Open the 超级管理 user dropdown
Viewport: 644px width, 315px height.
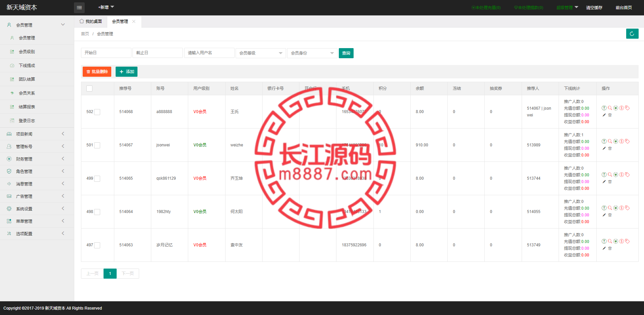567,7
